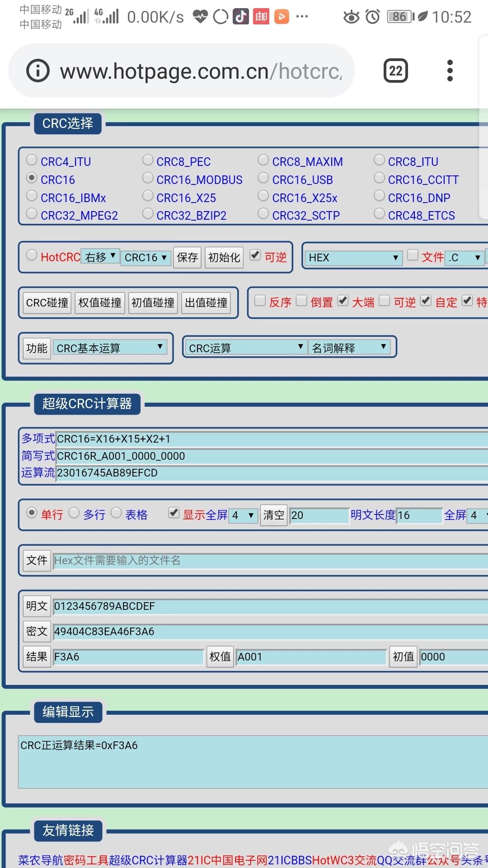Enable the 文件 checkbox next to HEX

[413, 255]
